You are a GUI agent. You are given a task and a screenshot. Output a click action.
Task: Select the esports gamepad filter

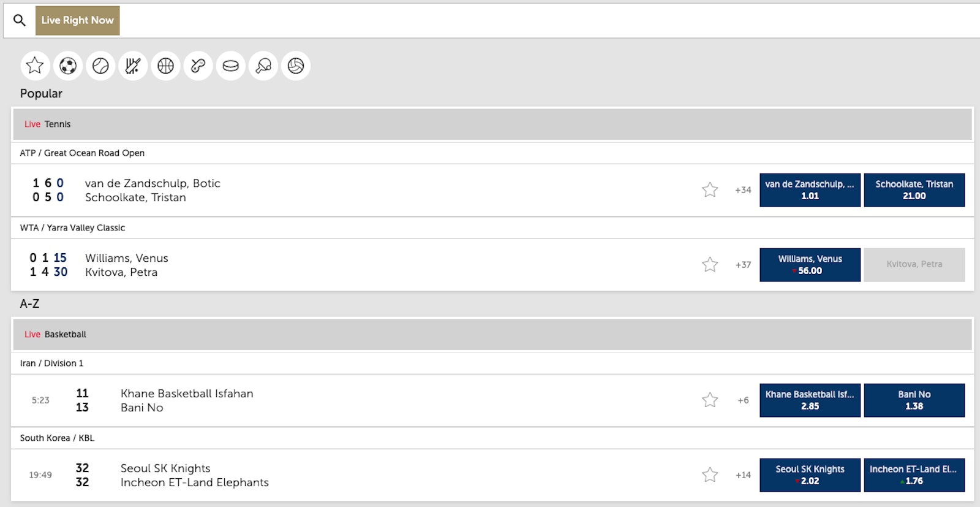click(198, 66)
